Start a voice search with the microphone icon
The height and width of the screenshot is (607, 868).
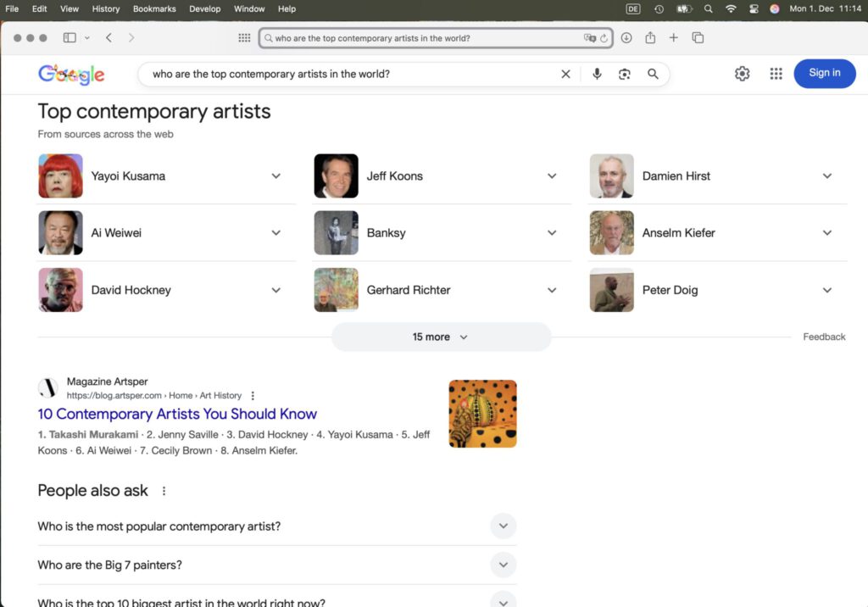pyautogui.click(x=597, y=74)
